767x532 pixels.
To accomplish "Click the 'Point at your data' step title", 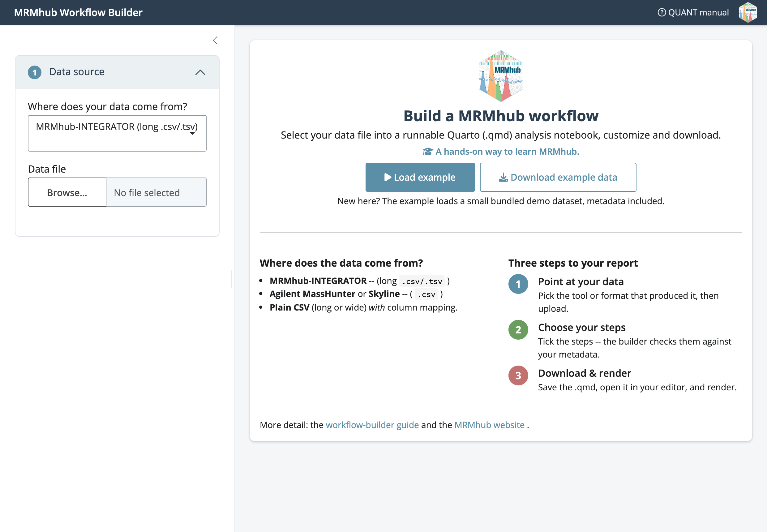I will tap(581, 282).
